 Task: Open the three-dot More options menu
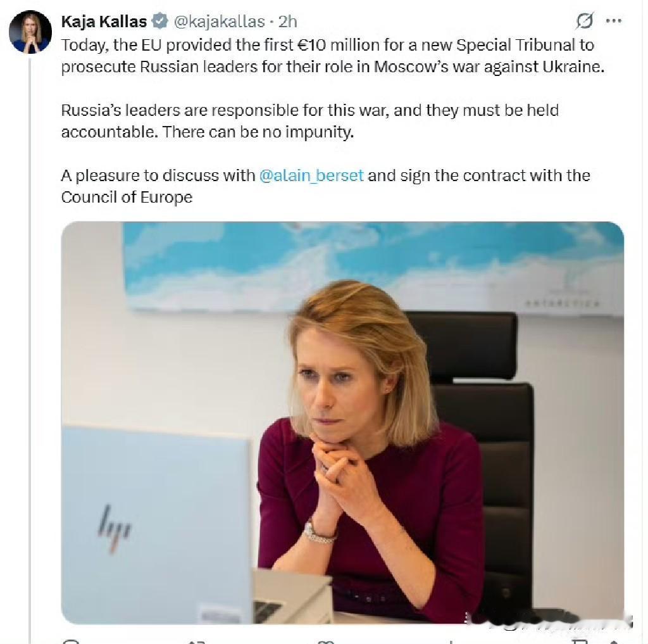[613, 21]
